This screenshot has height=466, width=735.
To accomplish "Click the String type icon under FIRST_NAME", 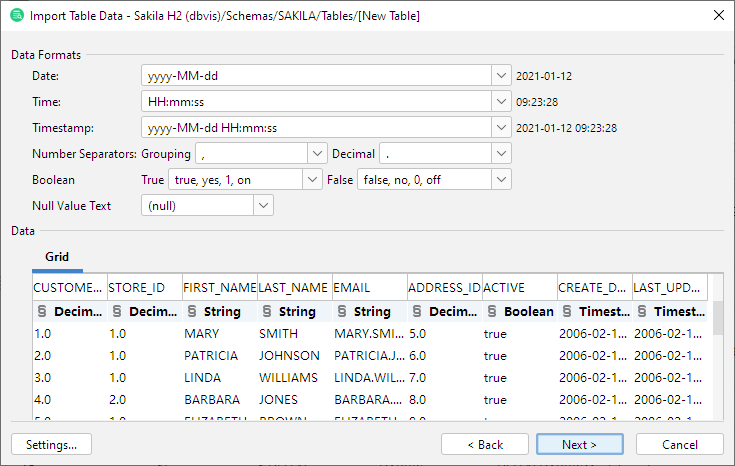I will pos(192,312).
